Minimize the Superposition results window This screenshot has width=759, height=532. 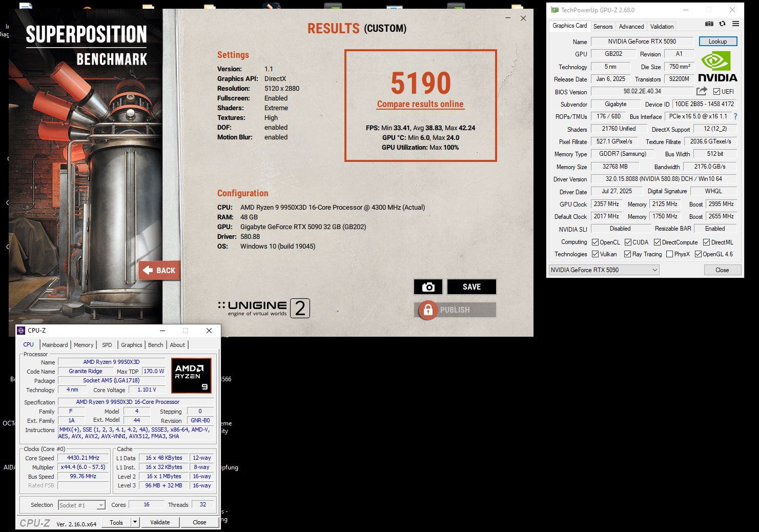pyautogui.click(x=508, y=18)
